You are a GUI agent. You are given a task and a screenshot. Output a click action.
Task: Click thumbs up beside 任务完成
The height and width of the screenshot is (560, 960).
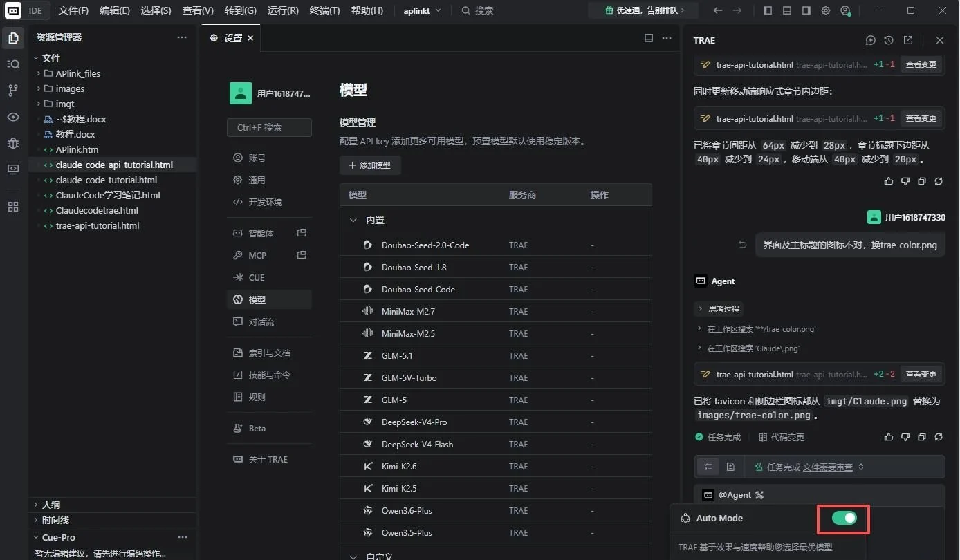889,437
